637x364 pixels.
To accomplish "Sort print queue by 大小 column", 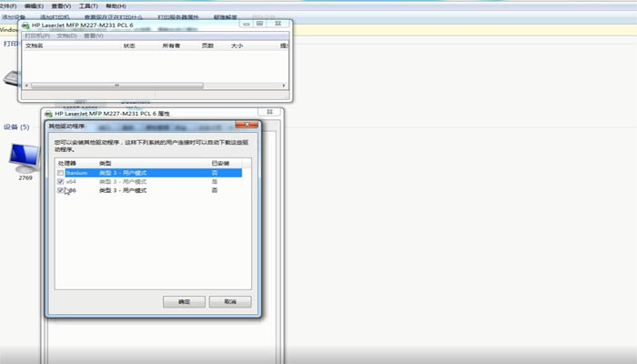I will click(237, 45).
